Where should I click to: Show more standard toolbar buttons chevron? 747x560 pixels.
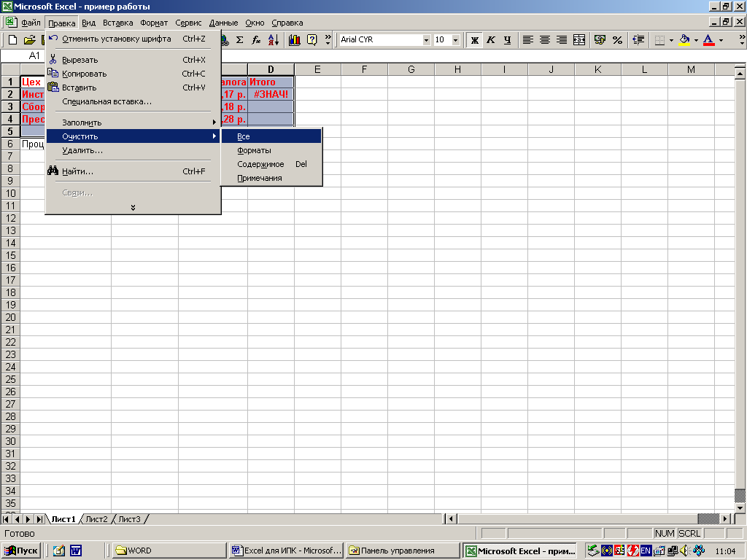[328, 40]
